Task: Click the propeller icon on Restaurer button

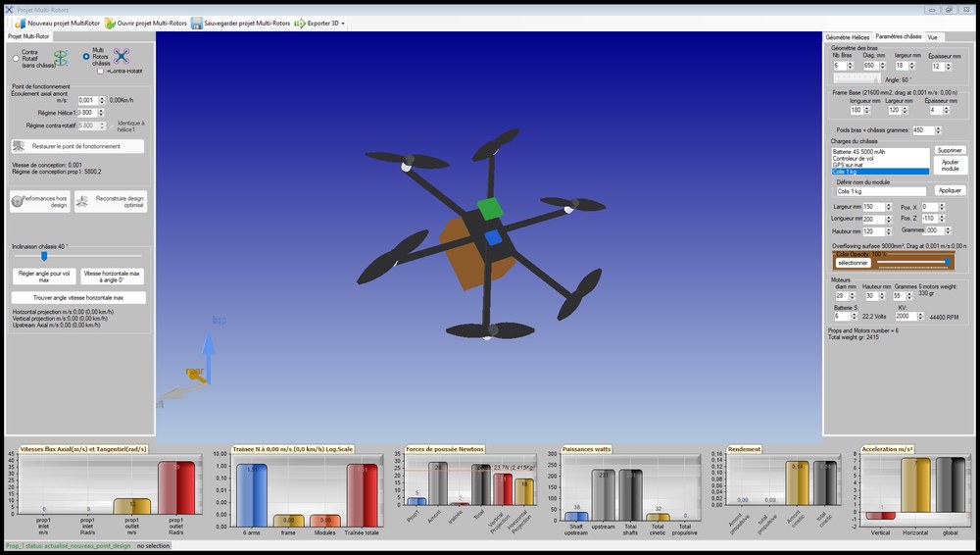Action: 20,146
